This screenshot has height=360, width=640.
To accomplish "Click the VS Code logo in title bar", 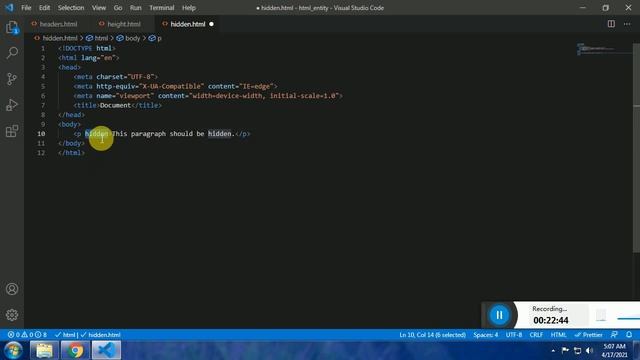I will point(9,7).
